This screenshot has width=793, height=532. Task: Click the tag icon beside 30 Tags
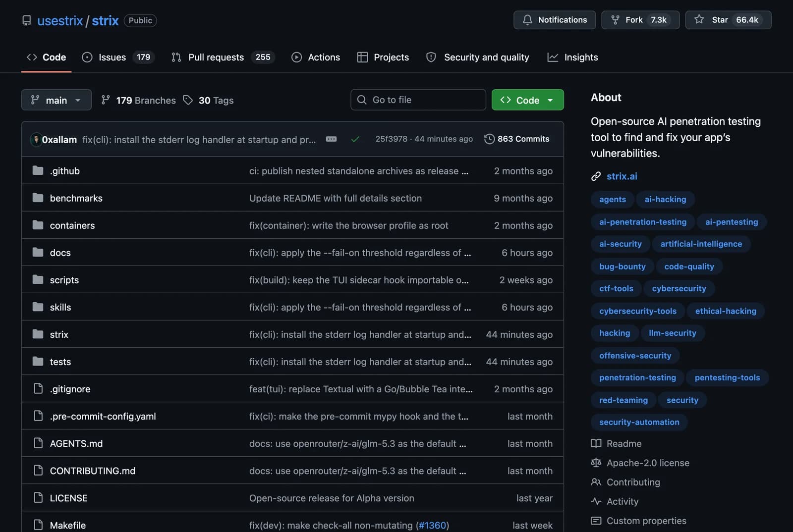pyautogui.click(x=188, y=100)
